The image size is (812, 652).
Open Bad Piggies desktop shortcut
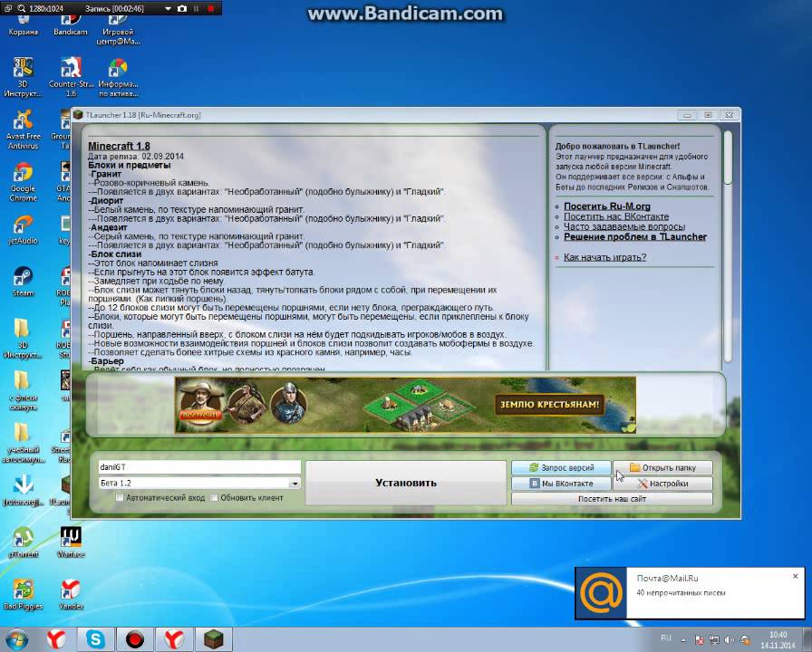[x=24, y=594]
